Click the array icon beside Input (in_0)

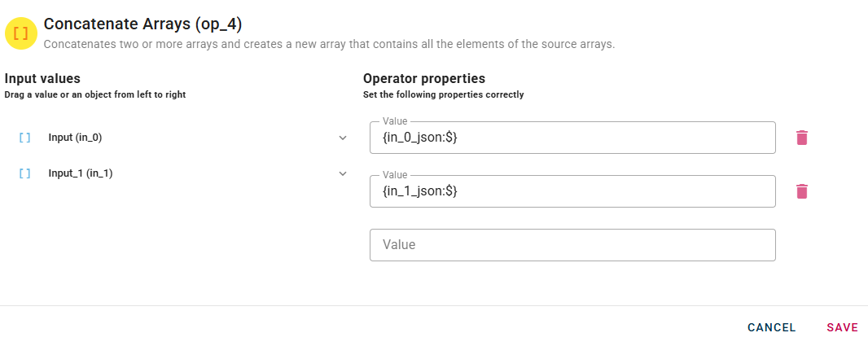point(24,138)
